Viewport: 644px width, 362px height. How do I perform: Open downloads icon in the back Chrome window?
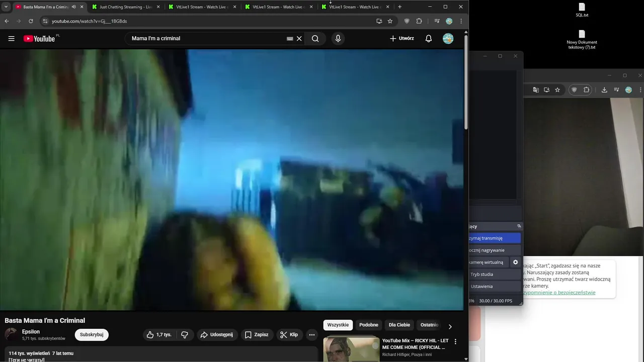(x=604, y=90)
